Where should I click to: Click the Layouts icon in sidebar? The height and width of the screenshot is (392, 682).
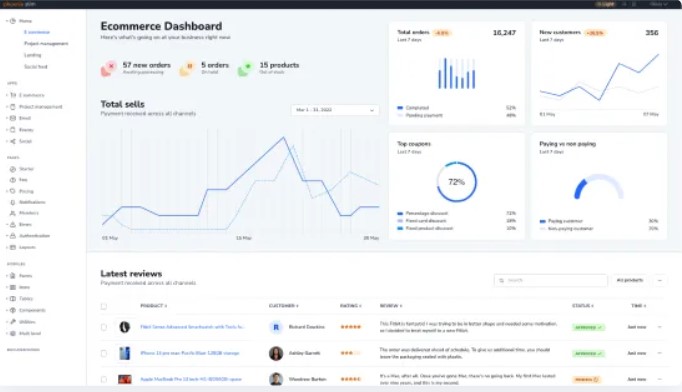[13, 247]
